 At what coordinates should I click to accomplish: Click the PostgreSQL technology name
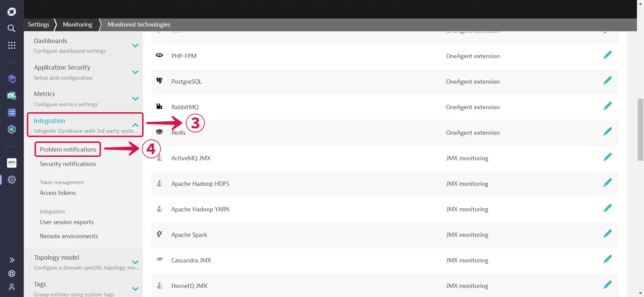click(186, 82)
